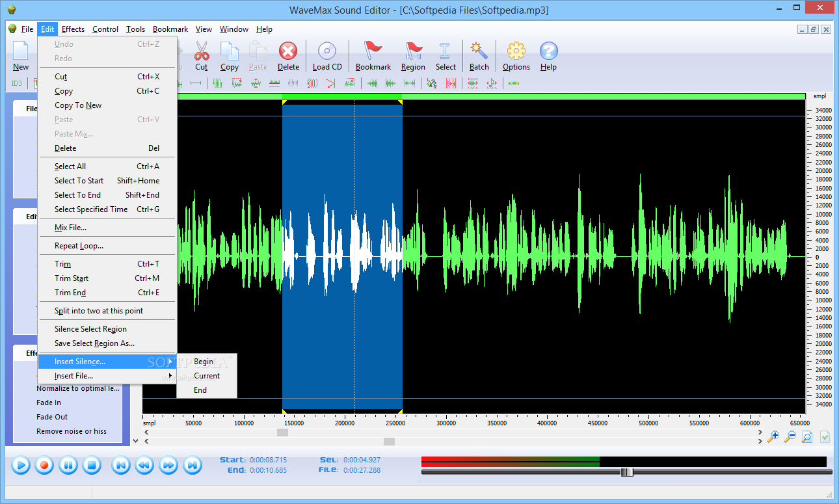Click the Rewind playback button
The width and height of the screenshot is (839, 504).
tap(144, 465)
